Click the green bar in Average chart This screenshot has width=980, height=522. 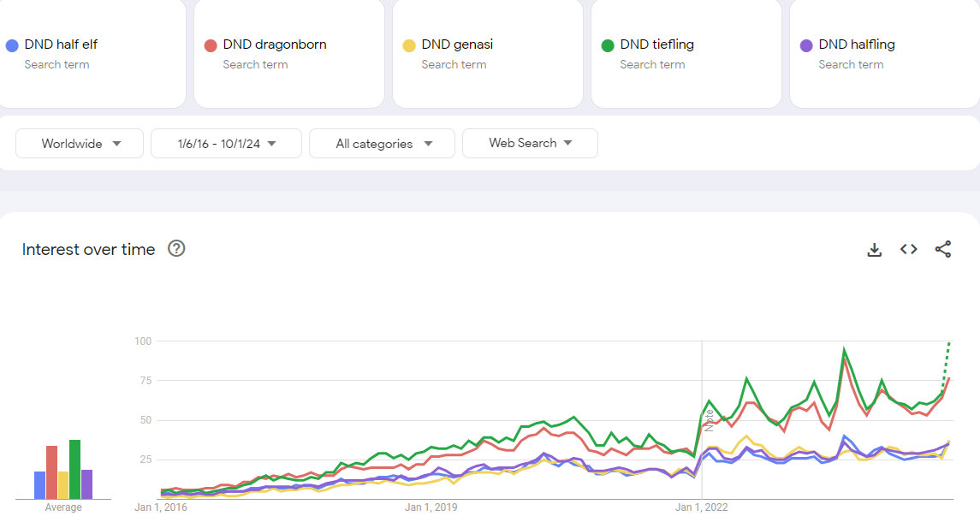75,469
